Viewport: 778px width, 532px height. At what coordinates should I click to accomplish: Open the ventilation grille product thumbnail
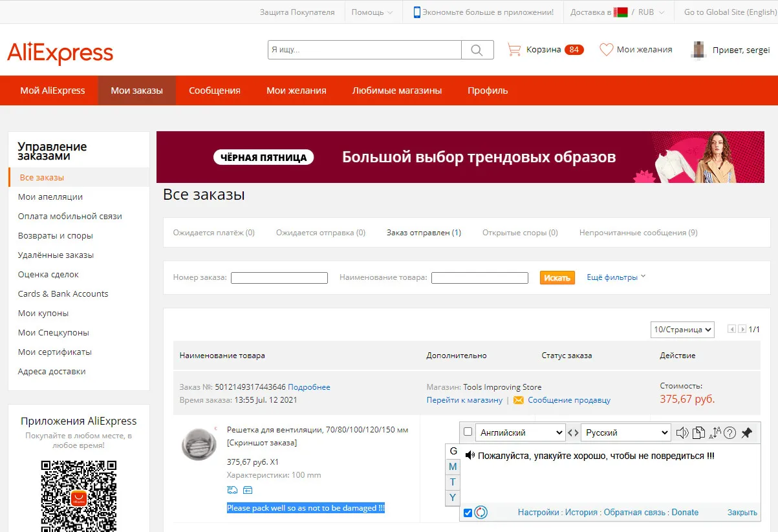[200, 445]
